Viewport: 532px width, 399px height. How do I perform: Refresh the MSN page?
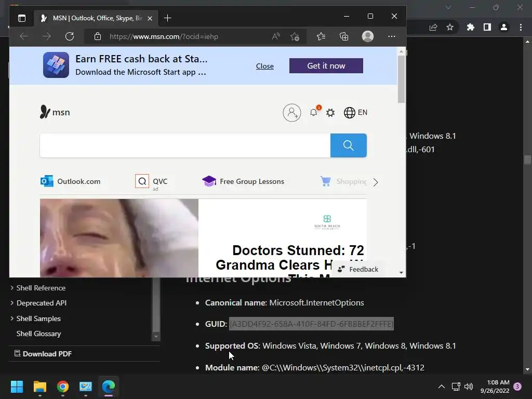(x=70, y=36)
